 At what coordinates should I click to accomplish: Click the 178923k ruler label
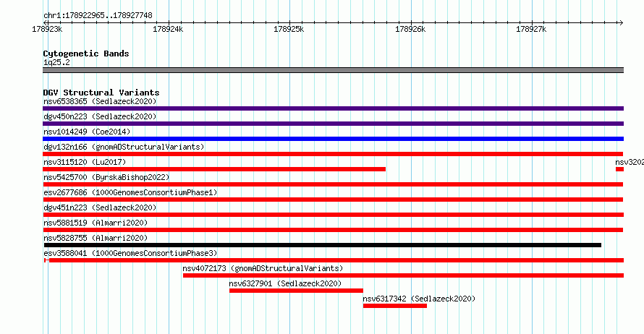[x=47, y=29]
